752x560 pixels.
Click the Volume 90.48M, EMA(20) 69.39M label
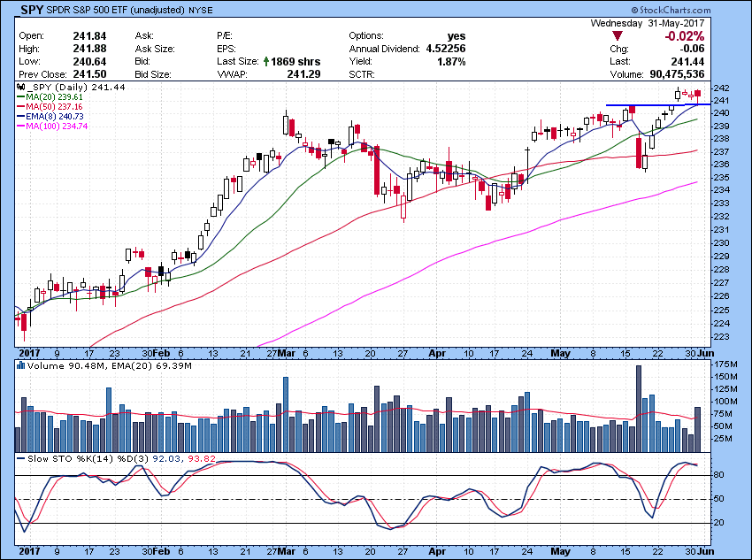[x=110, y=366]
